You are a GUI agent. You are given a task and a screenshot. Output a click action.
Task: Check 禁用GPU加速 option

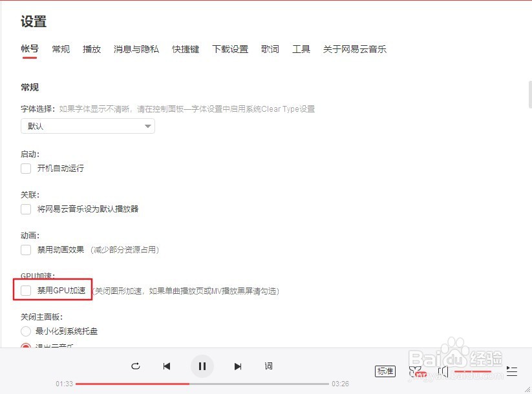26,290
